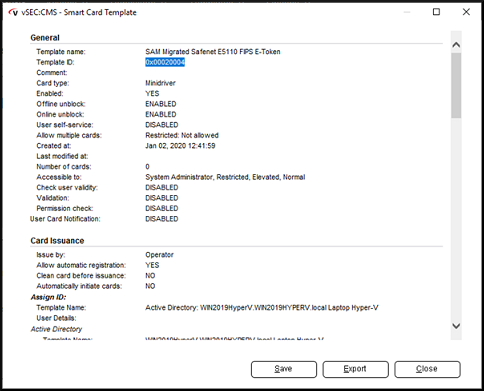The image size is (484, 391).
Task: Click the Card type value Minidriver
Action: [x=160, y=83]
